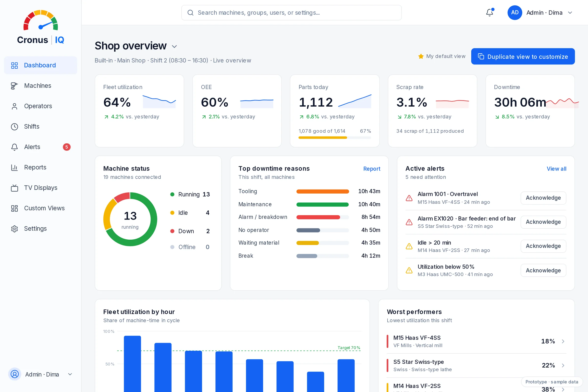
Task: Click the Scrap rate 3.1% value
Action: [x=412, y=102]
